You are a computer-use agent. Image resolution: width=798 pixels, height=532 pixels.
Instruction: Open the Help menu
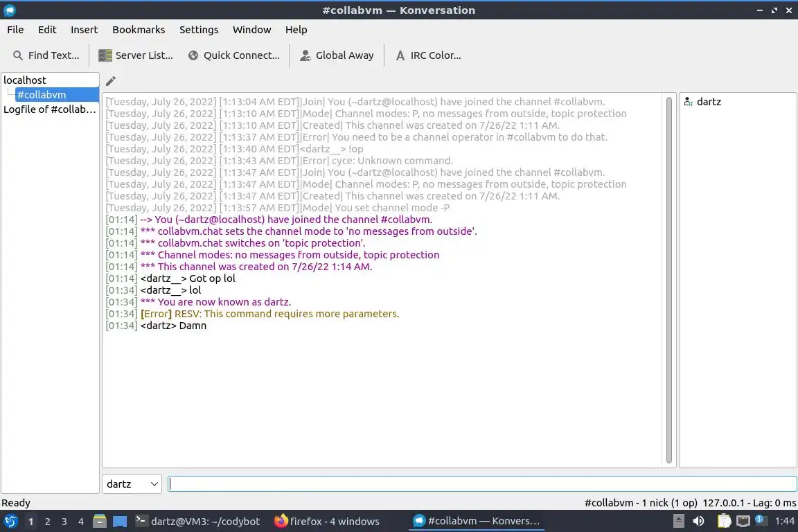click(296, 30)
